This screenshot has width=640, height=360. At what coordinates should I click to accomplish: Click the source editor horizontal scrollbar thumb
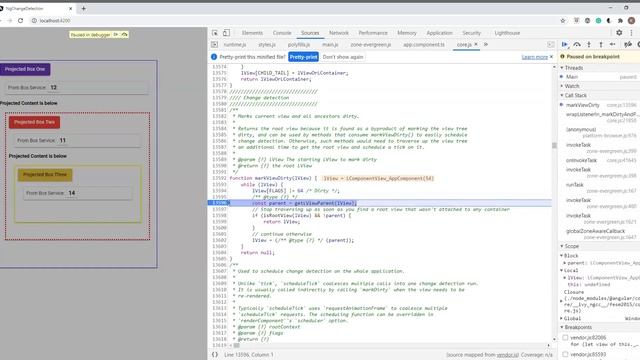(x=237, y=345)
